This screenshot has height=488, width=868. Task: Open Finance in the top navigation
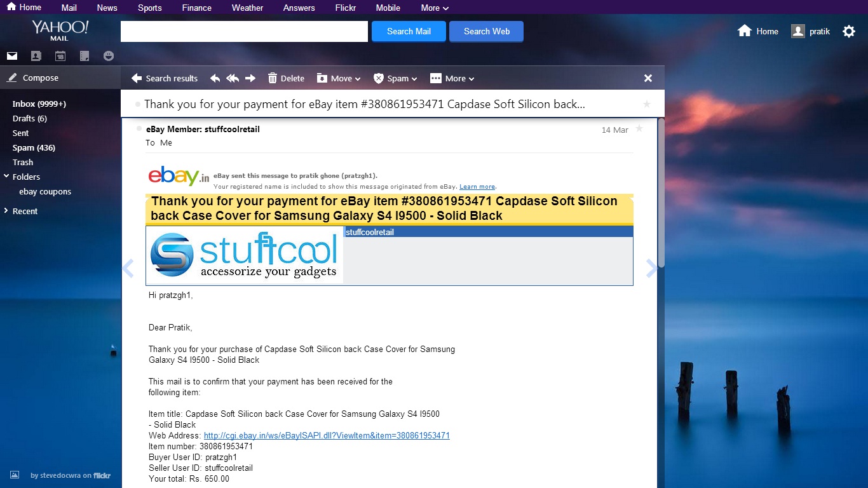(x=197, y=8)
